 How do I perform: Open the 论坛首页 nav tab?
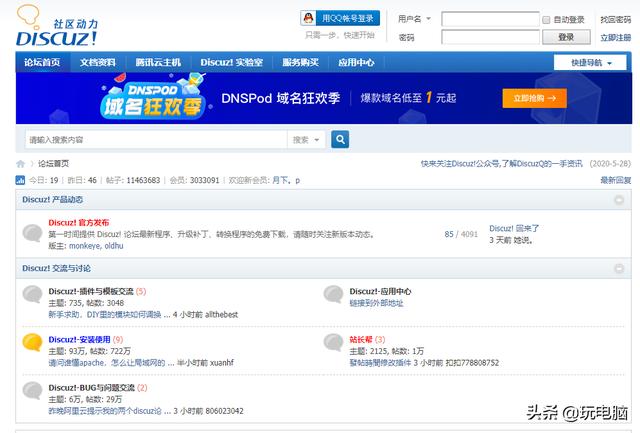42,62
